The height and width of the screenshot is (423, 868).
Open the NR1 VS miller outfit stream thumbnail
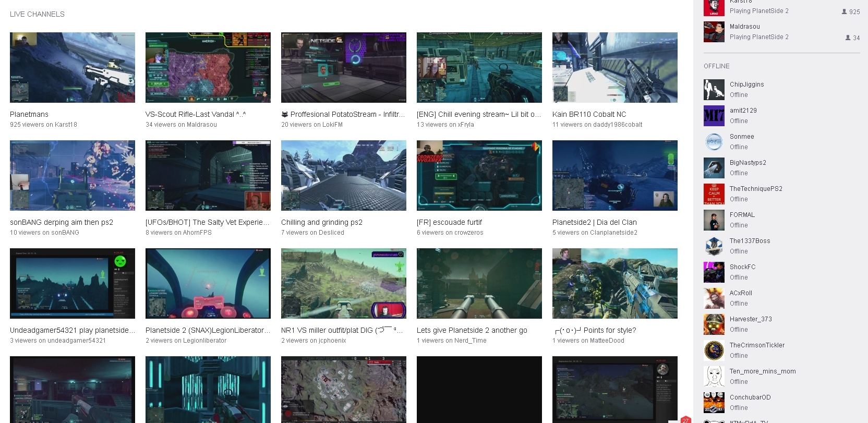344,283
